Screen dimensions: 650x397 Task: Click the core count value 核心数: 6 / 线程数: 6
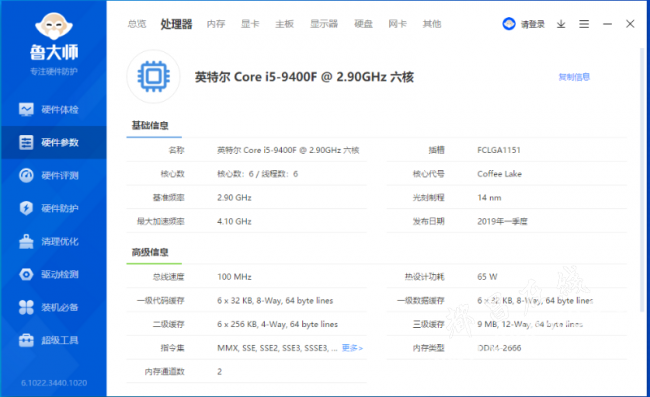257,174
